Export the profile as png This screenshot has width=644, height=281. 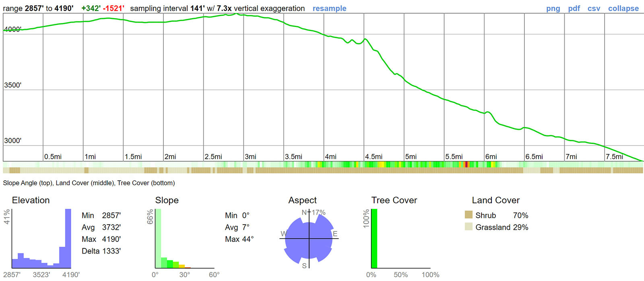click(553, 8)
